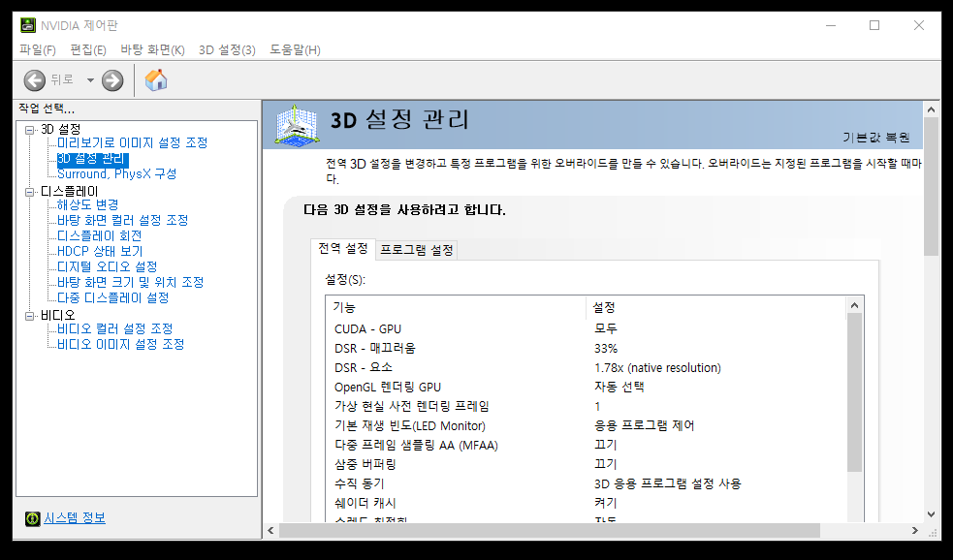Open 디지털 오디오 설정 page

[107, 266]
